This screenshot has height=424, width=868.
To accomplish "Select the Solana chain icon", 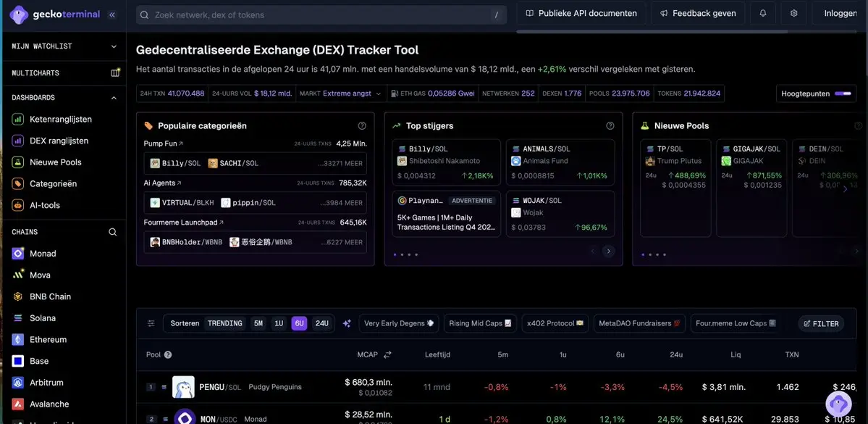I will pos(18,318).
